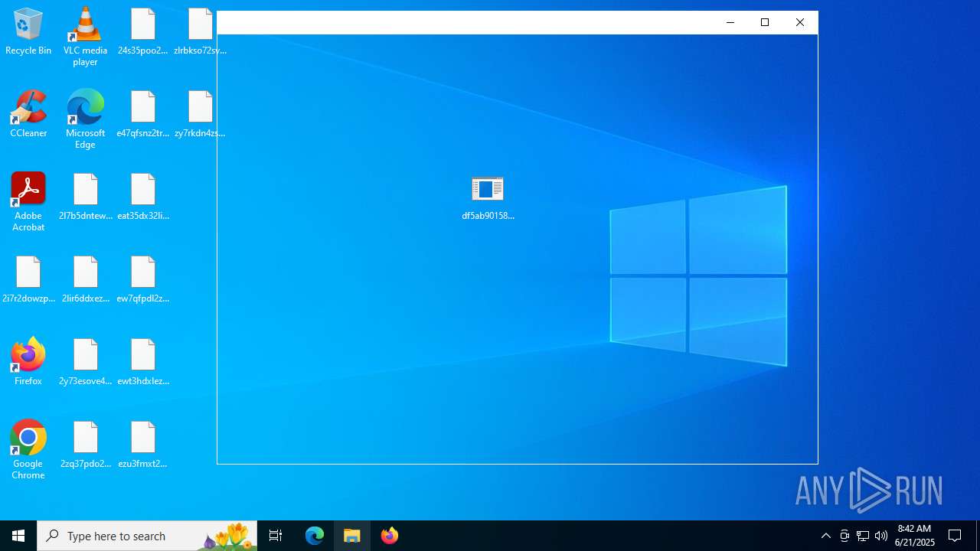The width and height of the screenshot is (980, 551).
Task: Select the df5ab90158 file in the window
Action: pyautogui.click(x=488, y=198)
